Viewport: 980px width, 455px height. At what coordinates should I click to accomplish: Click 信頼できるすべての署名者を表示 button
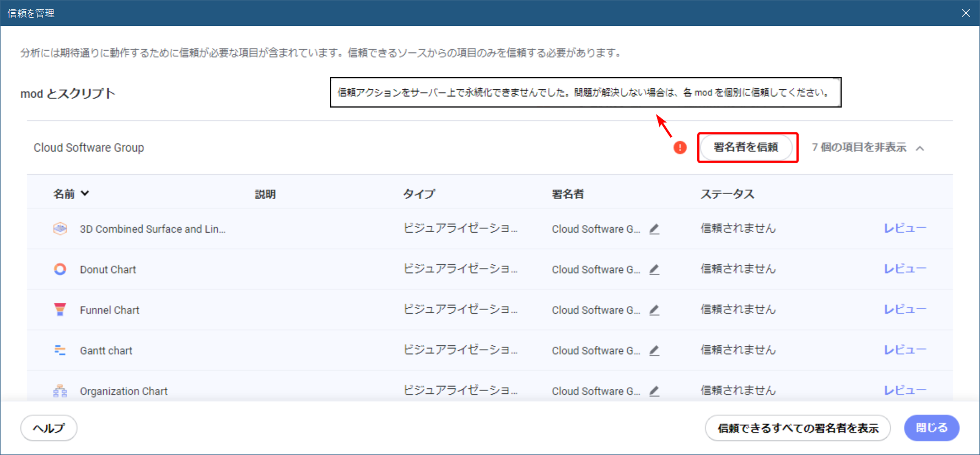pyautogui.click(x=798, y=428)
